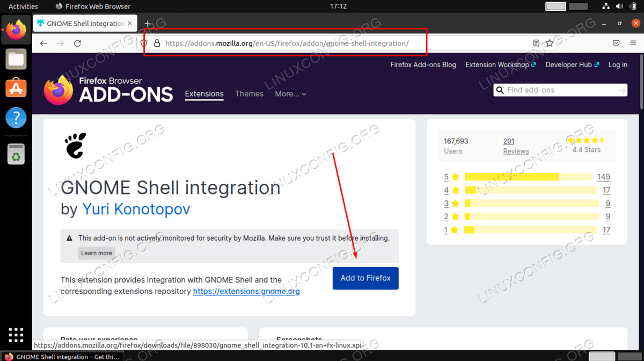Focus the address bar URL
This screenshot has height=361, width=644.
[287, 44]
